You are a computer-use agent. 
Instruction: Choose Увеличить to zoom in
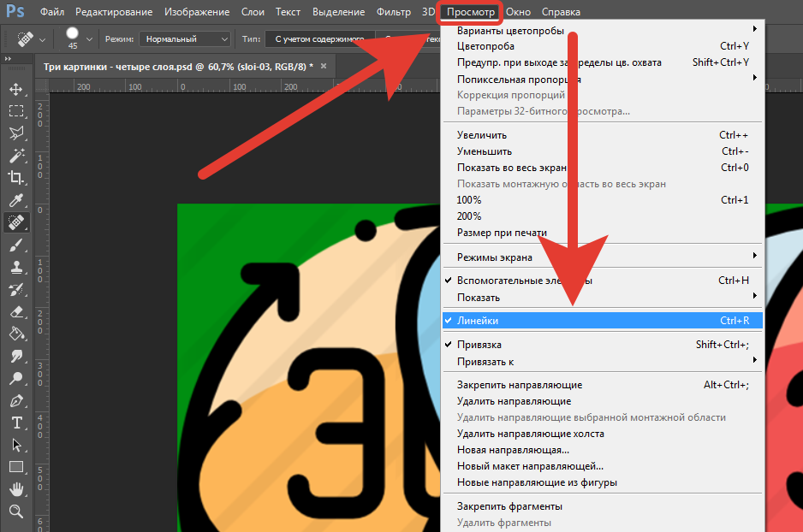[x=603, y=135]
